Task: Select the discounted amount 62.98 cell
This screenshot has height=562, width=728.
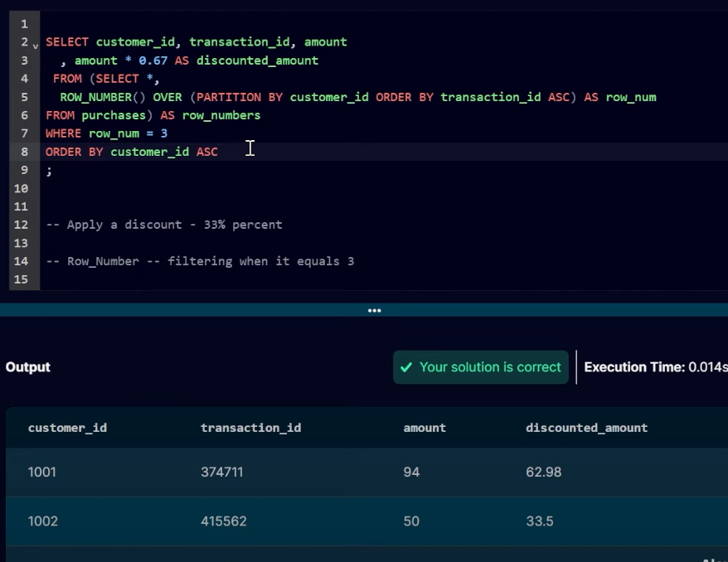Action: (x=544, y=472)
